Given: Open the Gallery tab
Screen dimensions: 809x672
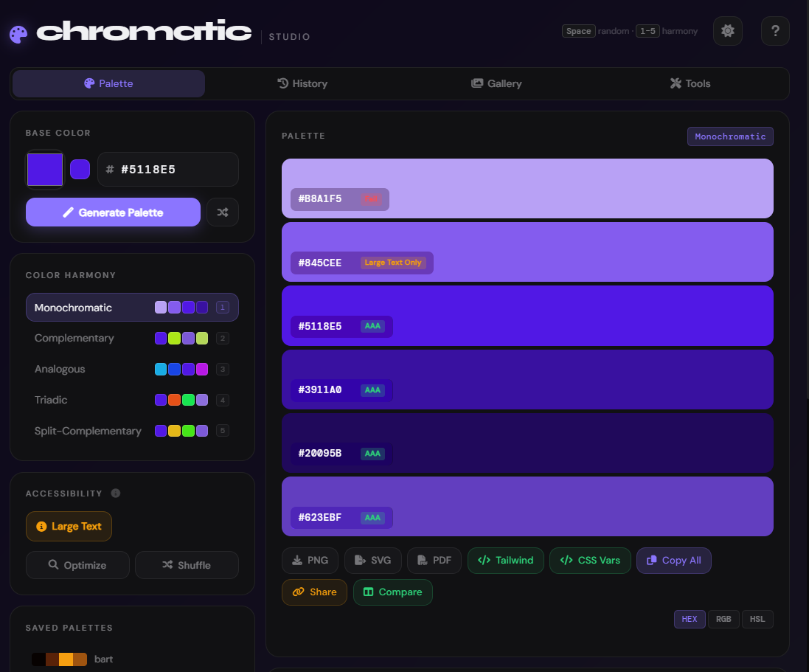Looking at the screenshot, I should coord(496,83).
